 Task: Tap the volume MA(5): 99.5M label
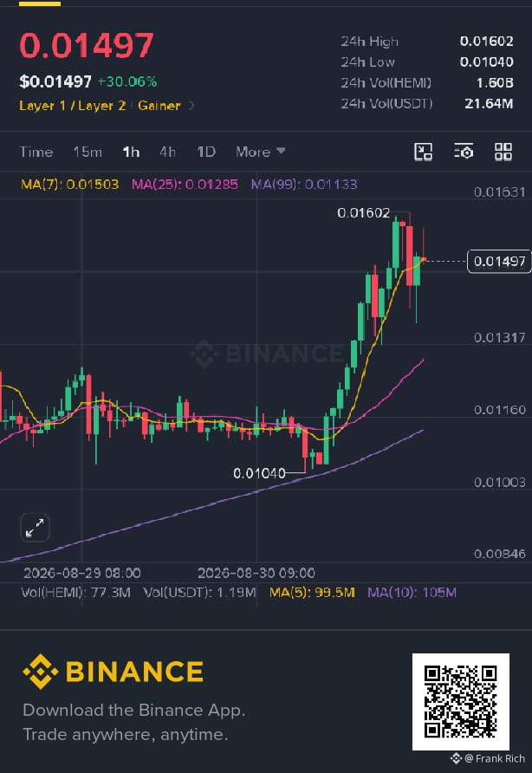(x=312, y=592)
